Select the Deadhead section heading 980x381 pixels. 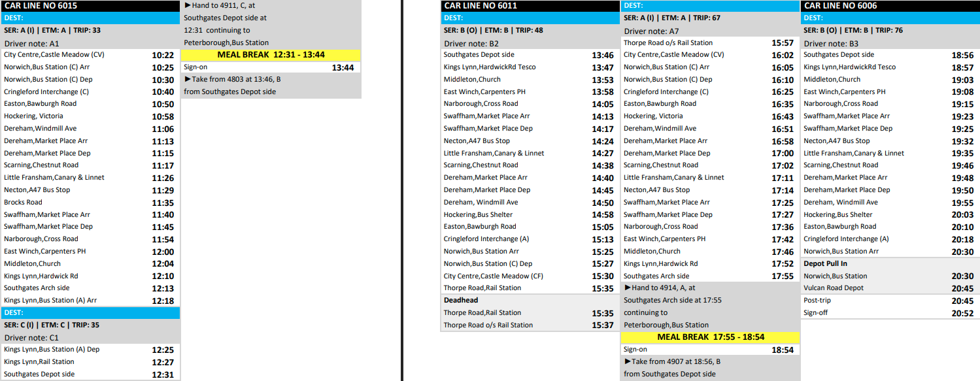530,301
